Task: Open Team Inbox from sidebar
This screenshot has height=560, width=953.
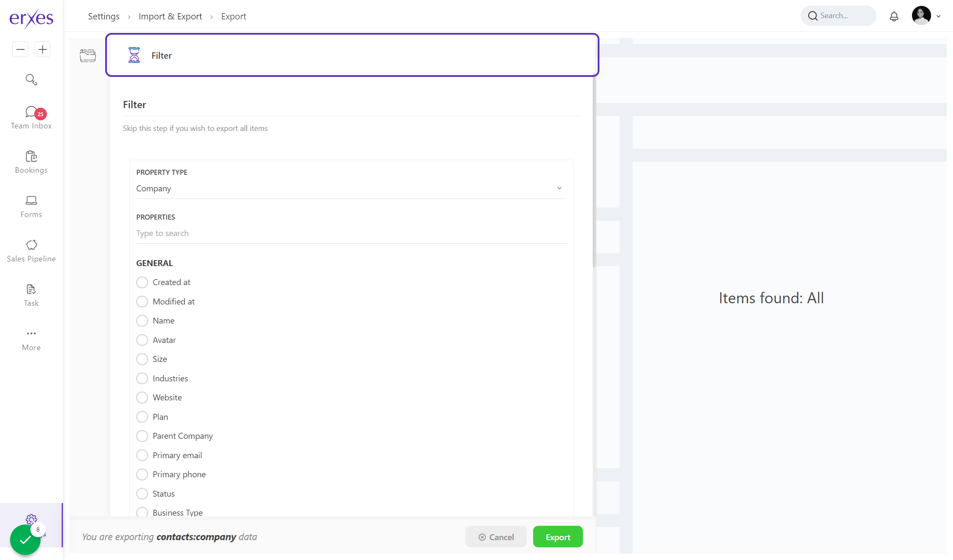Action: tap(31, 118)
